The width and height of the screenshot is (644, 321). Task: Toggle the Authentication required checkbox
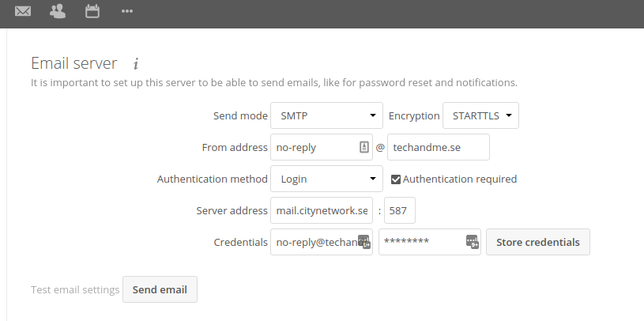click(x=396, y=179)
